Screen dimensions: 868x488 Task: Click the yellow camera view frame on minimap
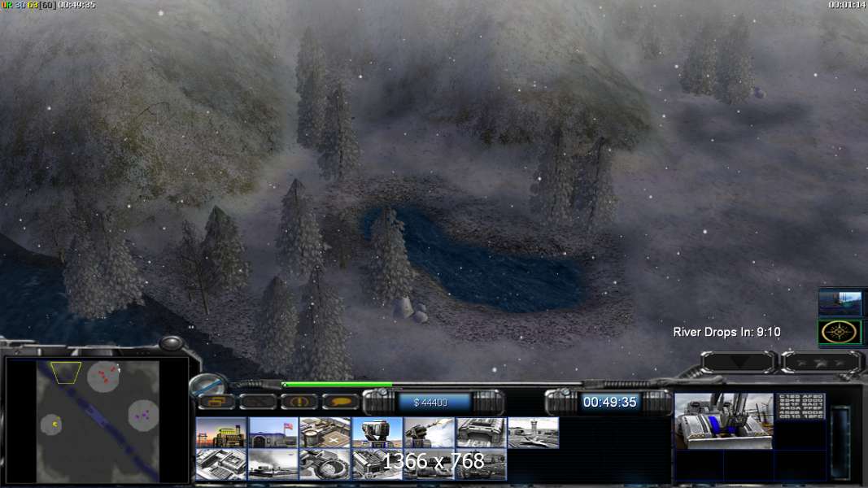tap(66, 373)
